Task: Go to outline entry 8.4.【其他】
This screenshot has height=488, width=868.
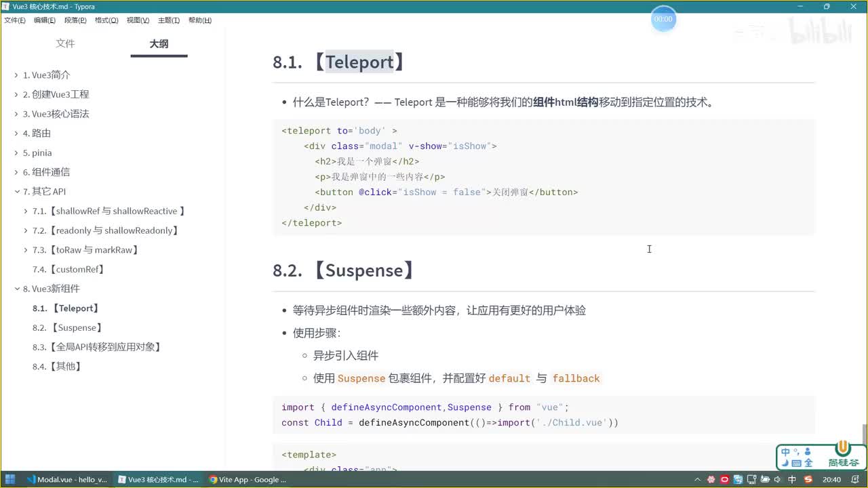Action: pyautogui.click(x=58, y=366)
